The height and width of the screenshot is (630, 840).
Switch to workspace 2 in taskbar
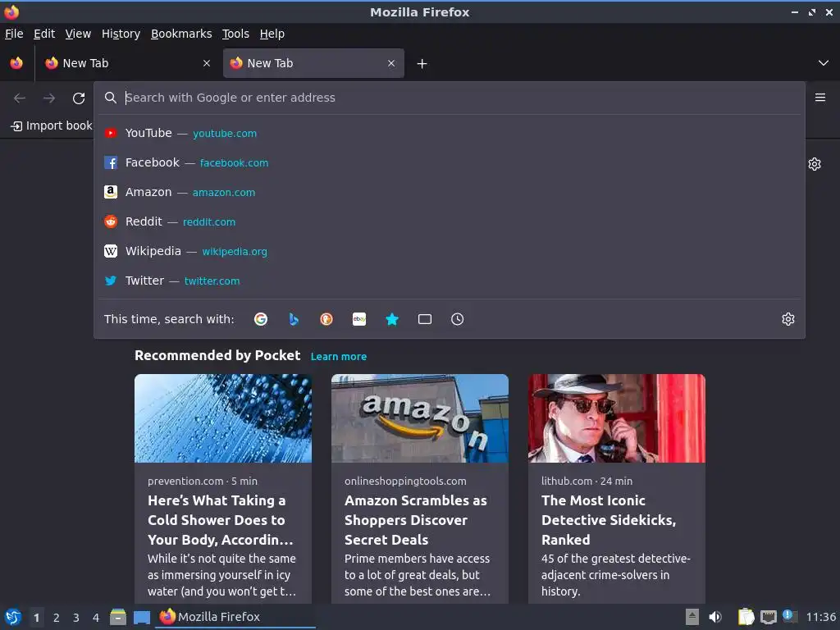(x=57, y=618)
